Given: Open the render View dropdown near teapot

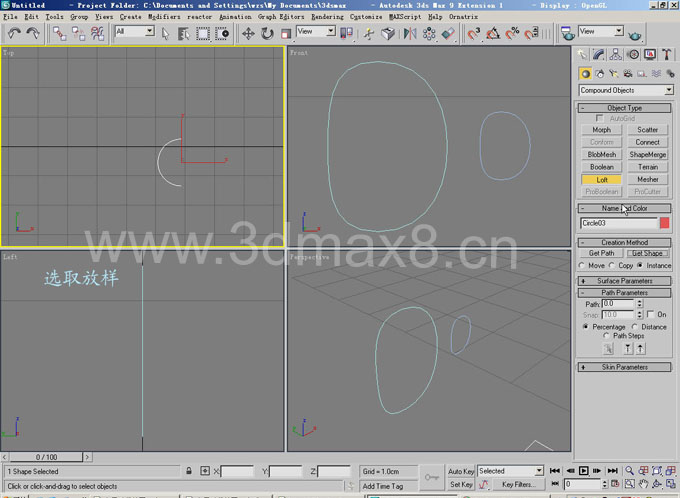Looking at the screenshot, I should 601,31.
